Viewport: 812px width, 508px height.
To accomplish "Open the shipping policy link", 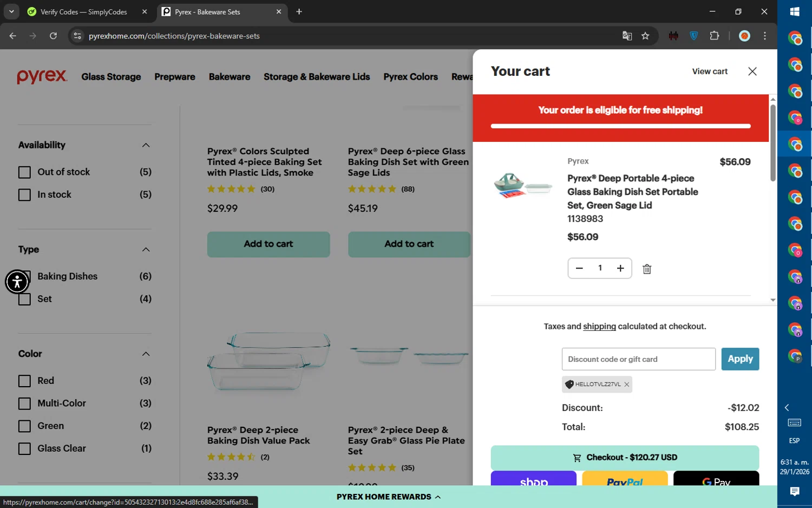I will coord(599,327).
